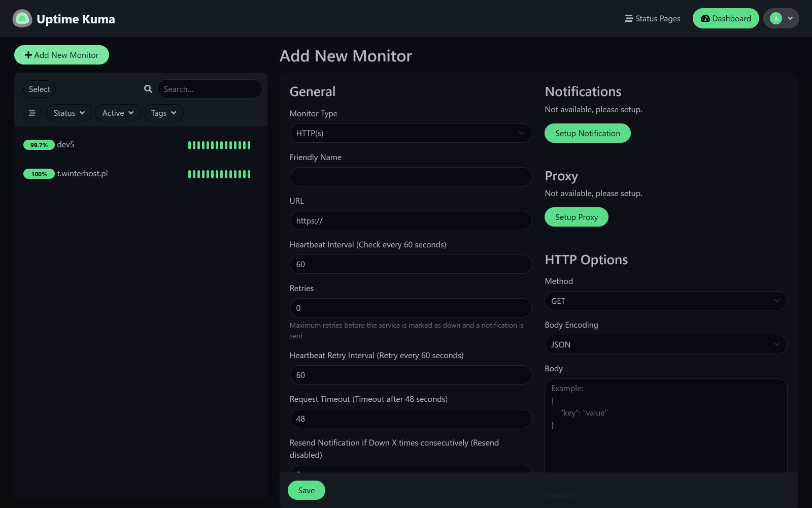Go to the Dashboard tab
Viewport: 812px width, 508px height.
click(726, 18)
